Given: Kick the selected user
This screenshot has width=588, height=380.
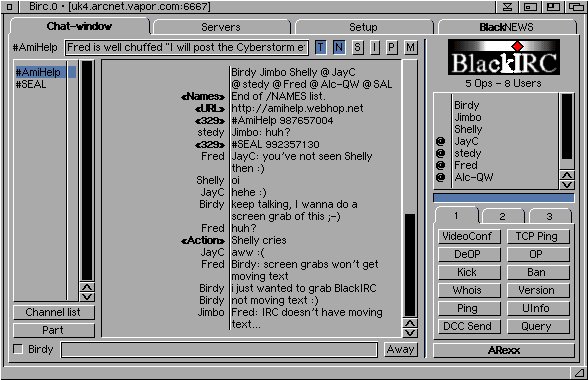Looking at the screenshot, I should (469, 272).
